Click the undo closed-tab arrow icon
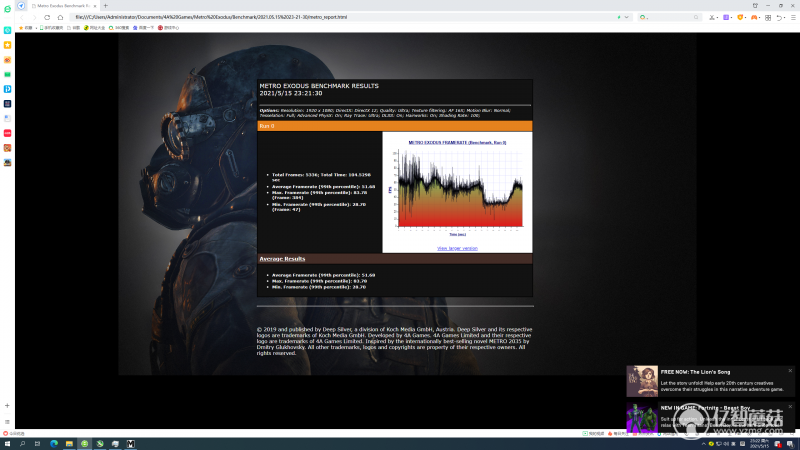 click(780, 17)
